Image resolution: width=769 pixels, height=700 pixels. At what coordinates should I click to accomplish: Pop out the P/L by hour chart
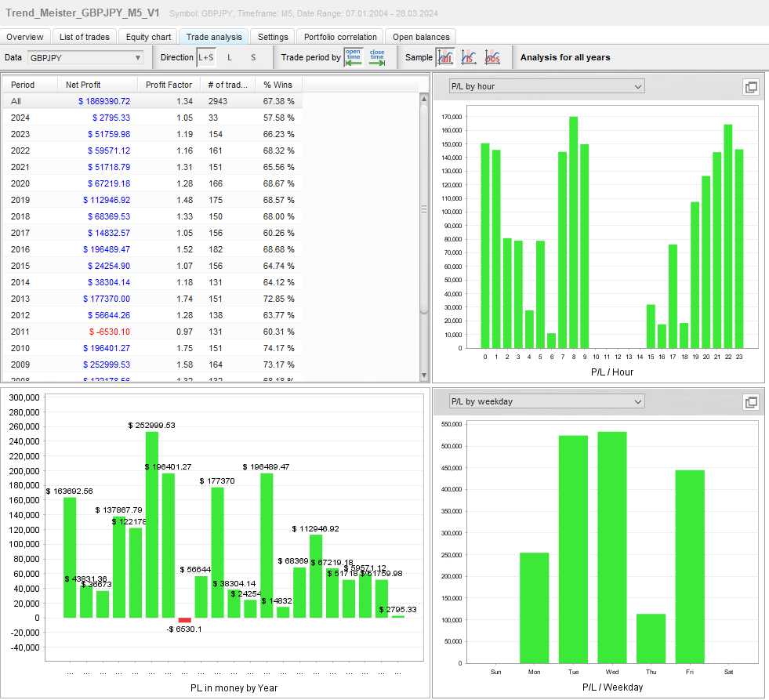(750, 88)
